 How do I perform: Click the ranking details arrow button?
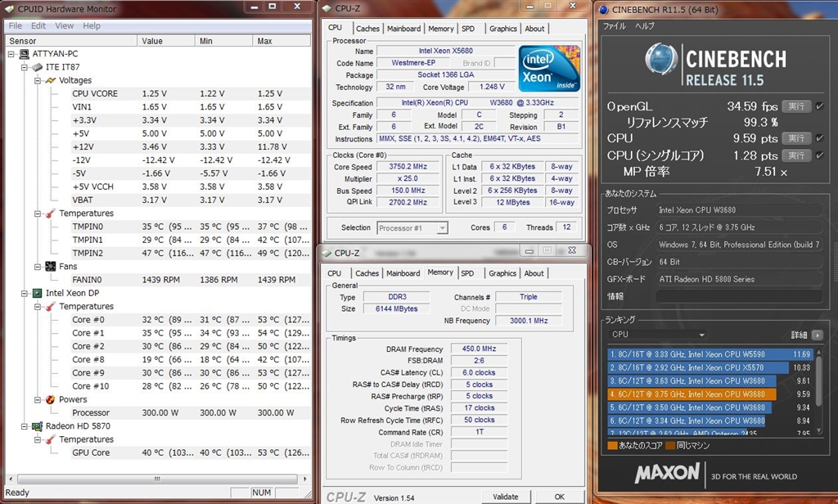point(817,335)
